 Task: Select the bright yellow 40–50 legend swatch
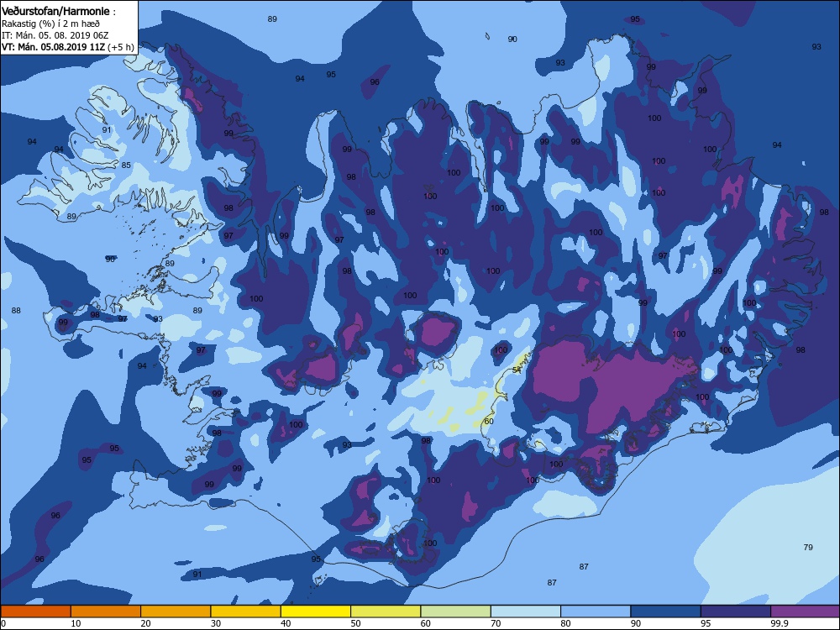click(316, 612)
